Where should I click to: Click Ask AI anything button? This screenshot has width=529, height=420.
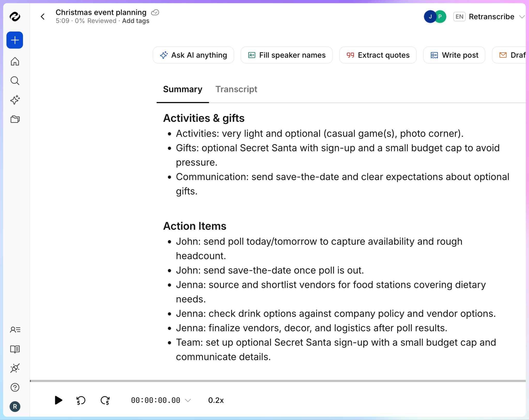pos(193,55)
